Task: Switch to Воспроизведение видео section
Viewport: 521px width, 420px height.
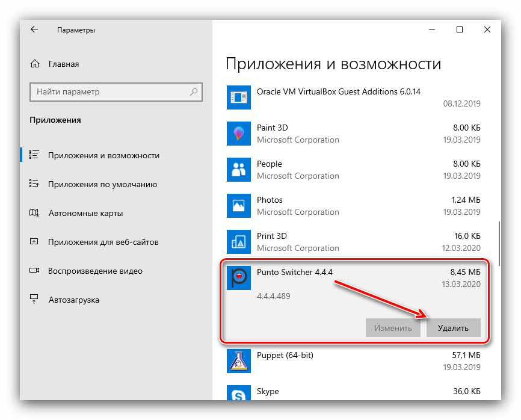Action: [x=95, y=271]
